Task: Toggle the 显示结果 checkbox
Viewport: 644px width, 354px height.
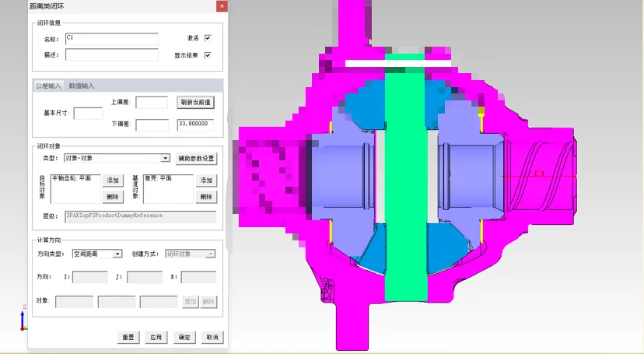Action: pos(208,55)
